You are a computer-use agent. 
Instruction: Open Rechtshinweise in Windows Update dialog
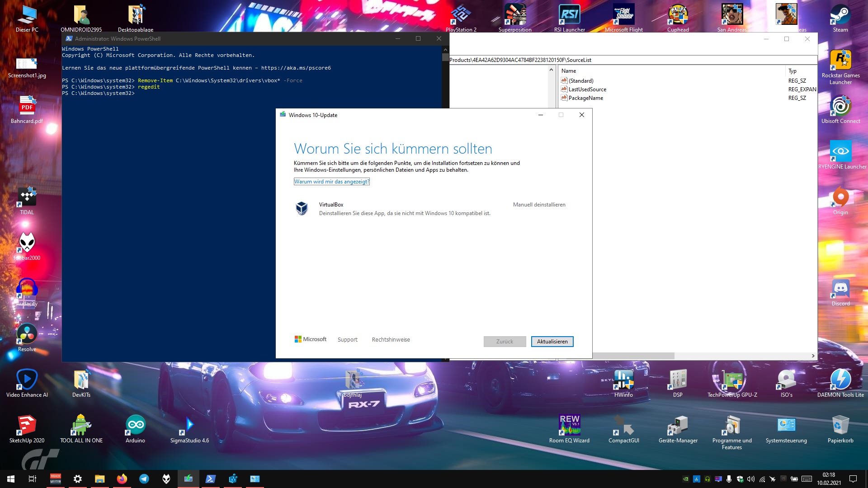tap(391, 339)
